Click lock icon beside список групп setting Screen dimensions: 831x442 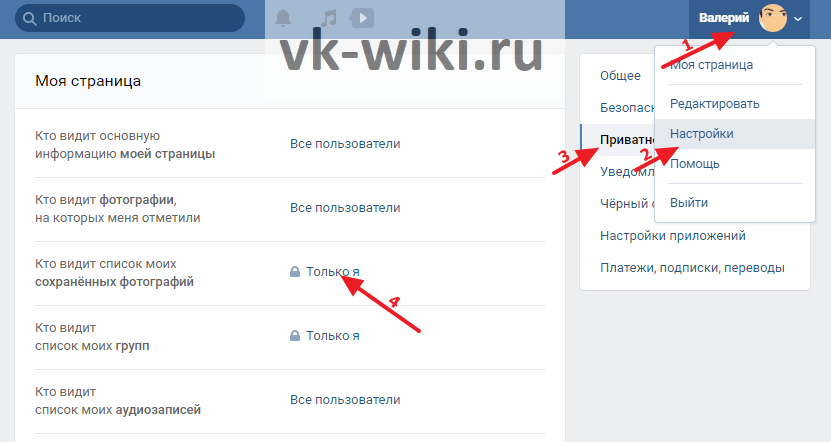295,336
